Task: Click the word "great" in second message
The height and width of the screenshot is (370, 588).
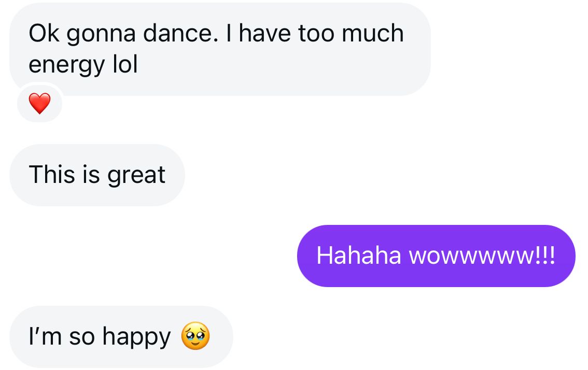Action: [136, 175]
